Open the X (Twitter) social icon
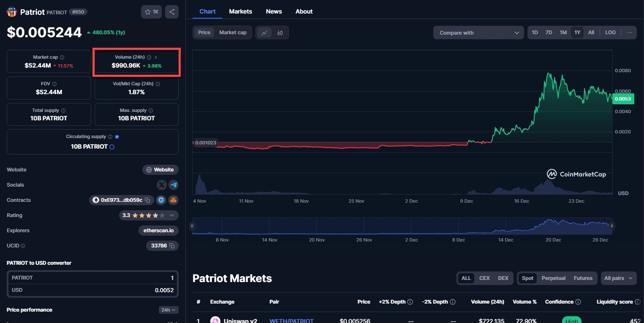Viewport: 644px width, 323px height. tap(162, 185)
